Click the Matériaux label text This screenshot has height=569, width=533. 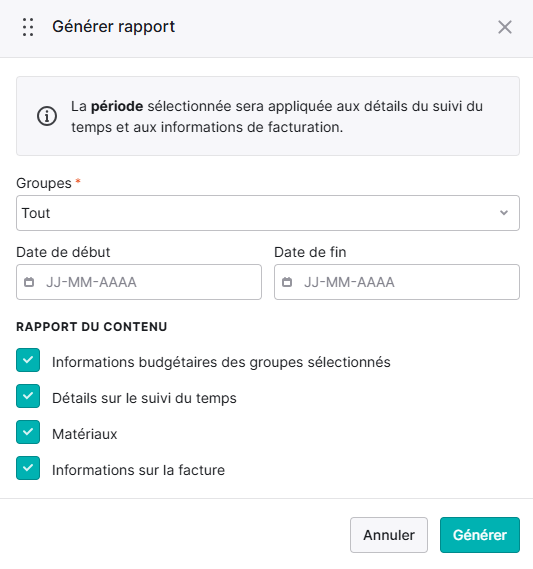click(x=85, y=434)
